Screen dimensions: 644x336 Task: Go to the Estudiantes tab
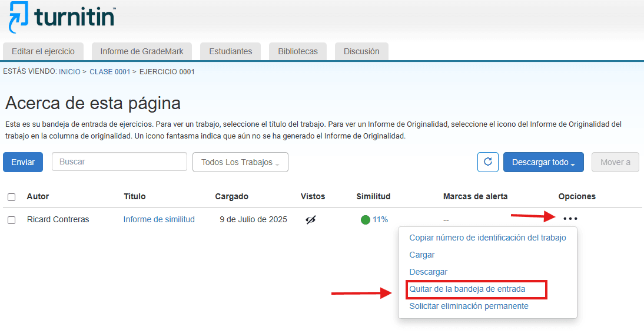point(230,51)
